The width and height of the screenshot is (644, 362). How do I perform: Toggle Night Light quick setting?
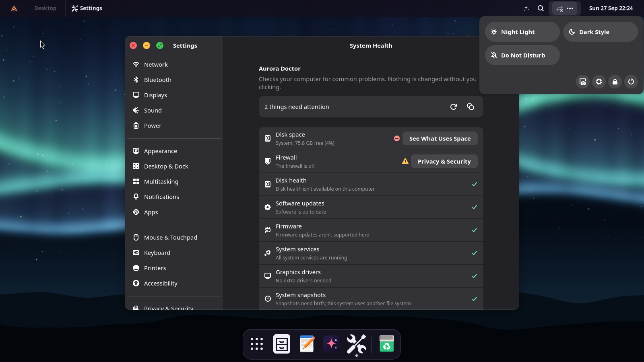pos(522,32)
